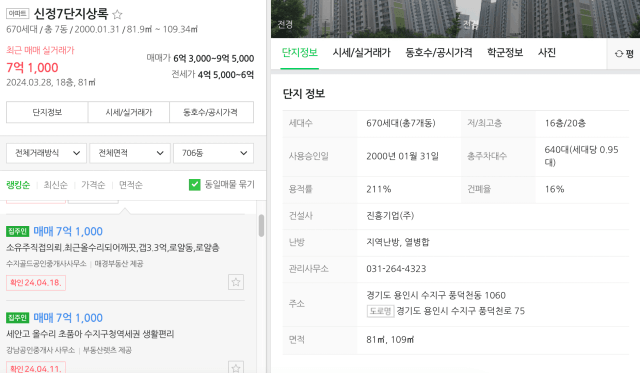Click the 확인24.04.11. confirmation badge
This screenshot has width=640, height=373.
point(36,368)
